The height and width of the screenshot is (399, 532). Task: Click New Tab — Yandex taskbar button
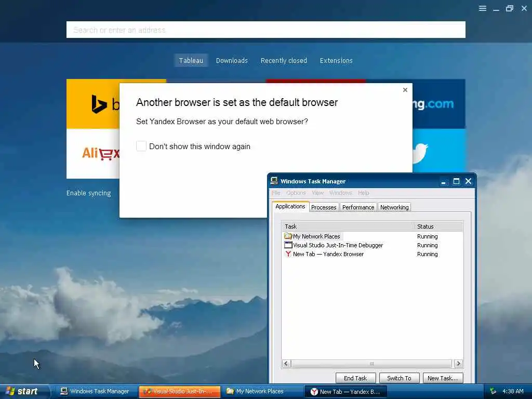tap(345, 392)
